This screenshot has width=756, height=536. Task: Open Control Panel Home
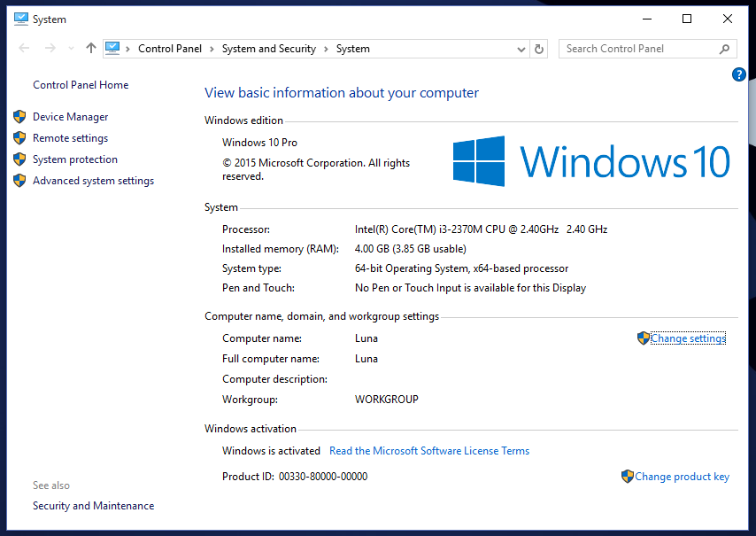tap(81, 85)
